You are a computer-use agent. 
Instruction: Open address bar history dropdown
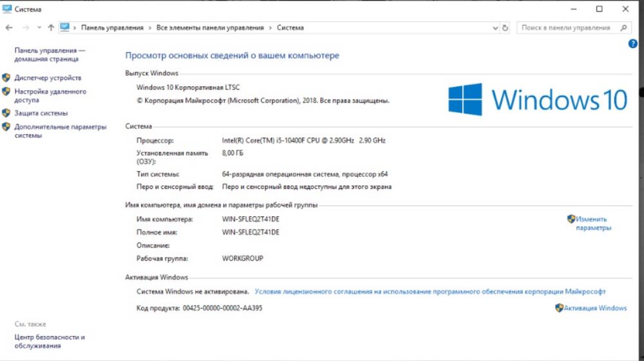coord(495,28)
